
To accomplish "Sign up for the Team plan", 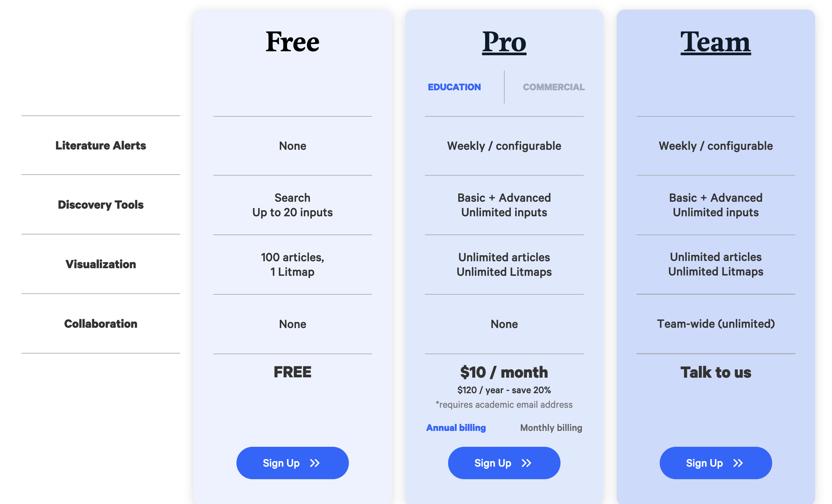I will [x=716, y=463].
